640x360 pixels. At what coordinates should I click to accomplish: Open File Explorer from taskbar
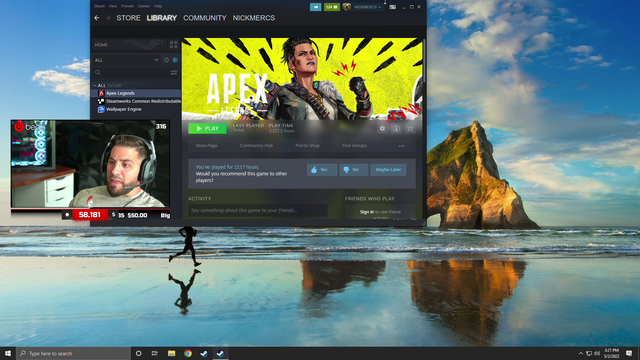tap(171, 353)
